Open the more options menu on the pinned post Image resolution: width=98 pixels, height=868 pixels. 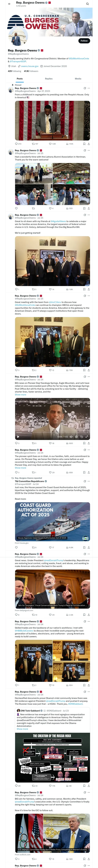(89, 88)
